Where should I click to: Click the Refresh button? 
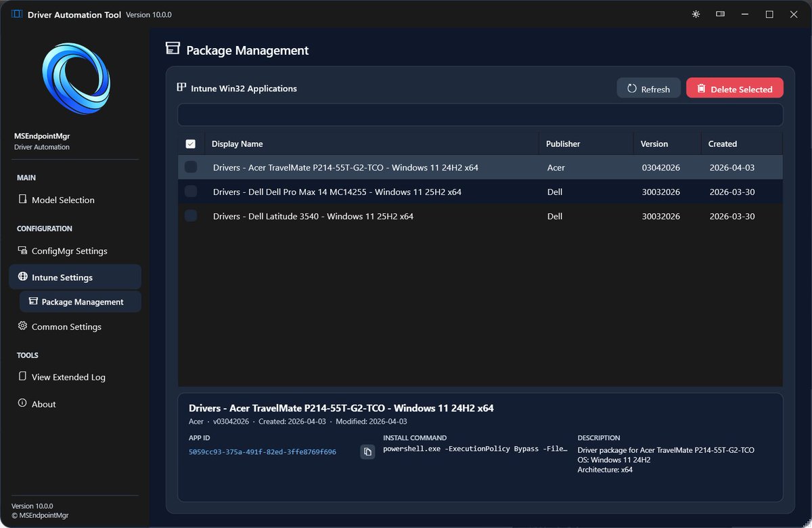pyautogui.click(x=648, y=87)
